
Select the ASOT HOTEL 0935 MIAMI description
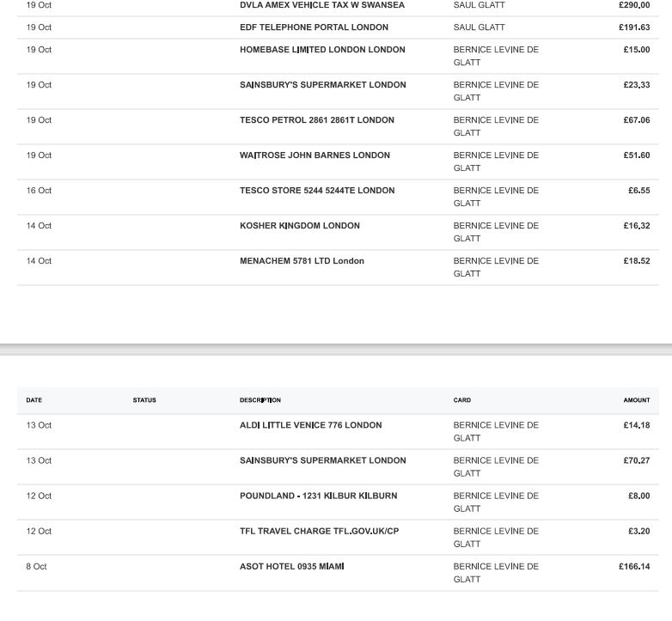coord(292,566)
